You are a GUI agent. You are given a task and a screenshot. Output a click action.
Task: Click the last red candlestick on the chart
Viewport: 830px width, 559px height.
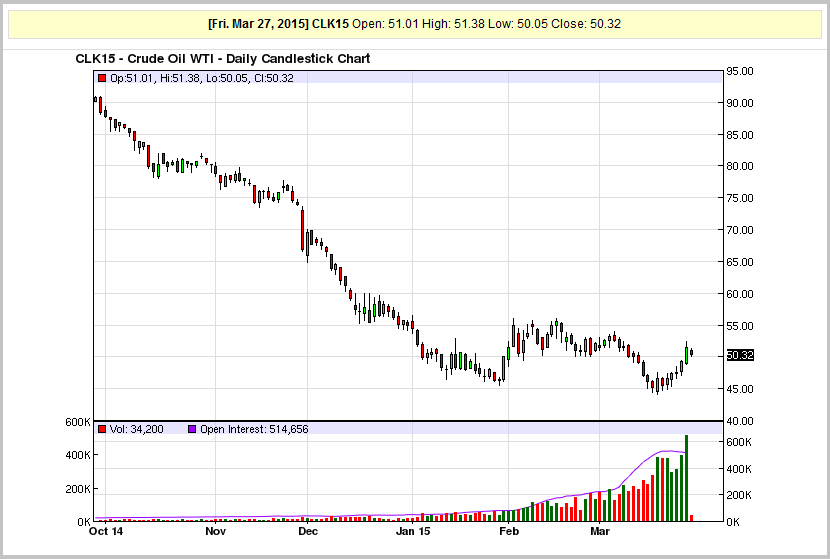(x=691, y=353)
